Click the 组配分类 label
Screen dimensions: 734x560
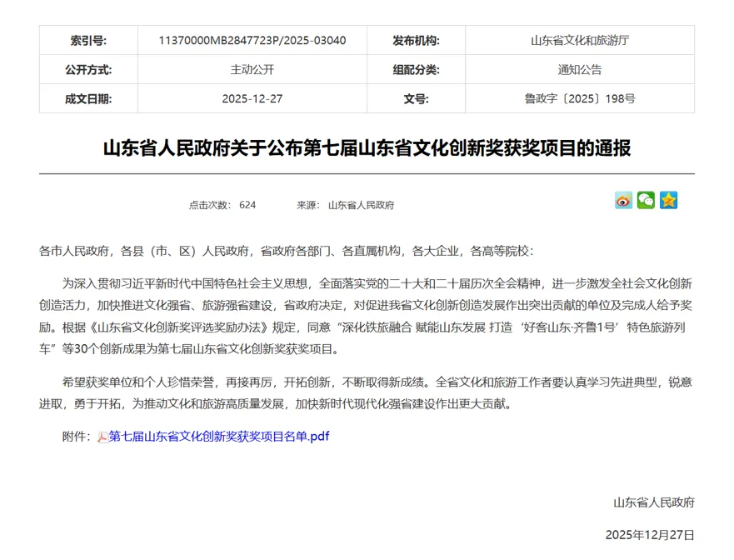point(416,70)
